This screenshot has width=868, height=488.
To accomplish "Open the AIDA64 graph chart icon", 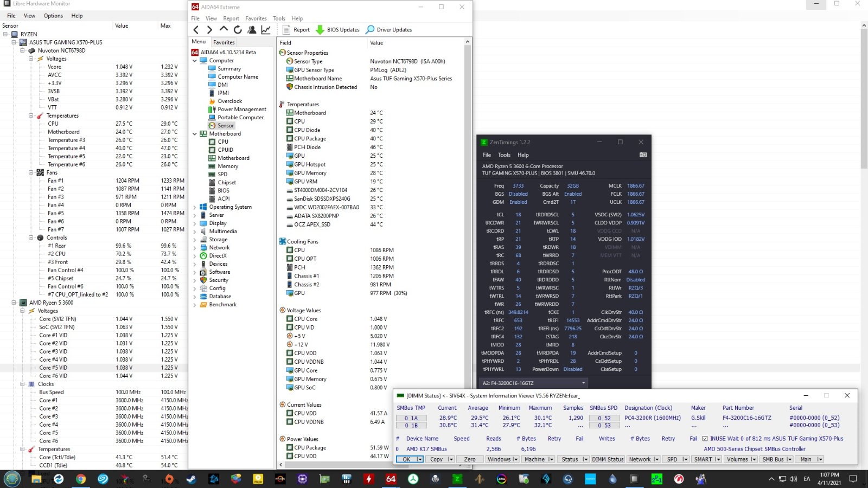I will pyautogui.click(x=266, y=30).
